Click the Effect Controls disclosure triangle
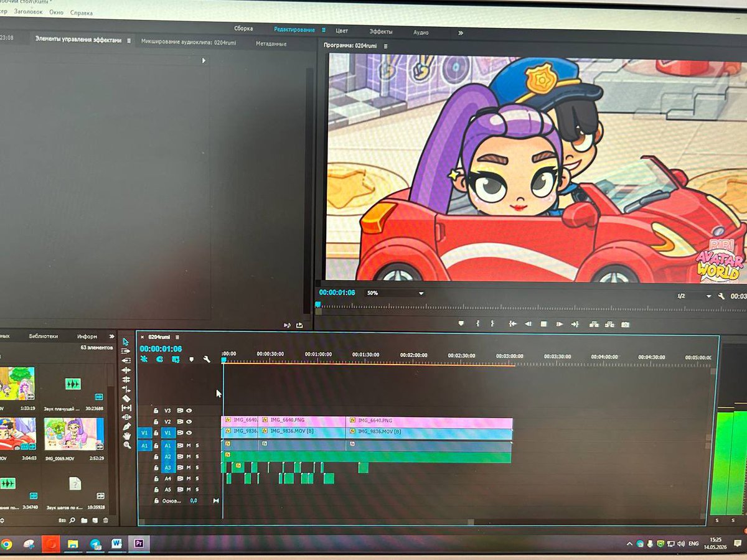 (204, 60)
